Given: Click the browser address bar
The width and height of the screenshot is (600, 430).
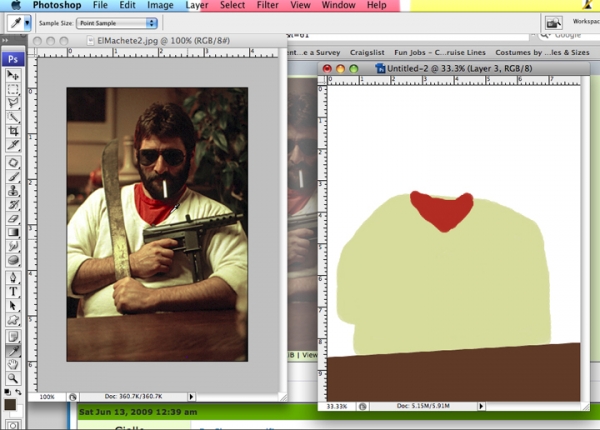Looking at the screenshot, I should coord(408,36).
